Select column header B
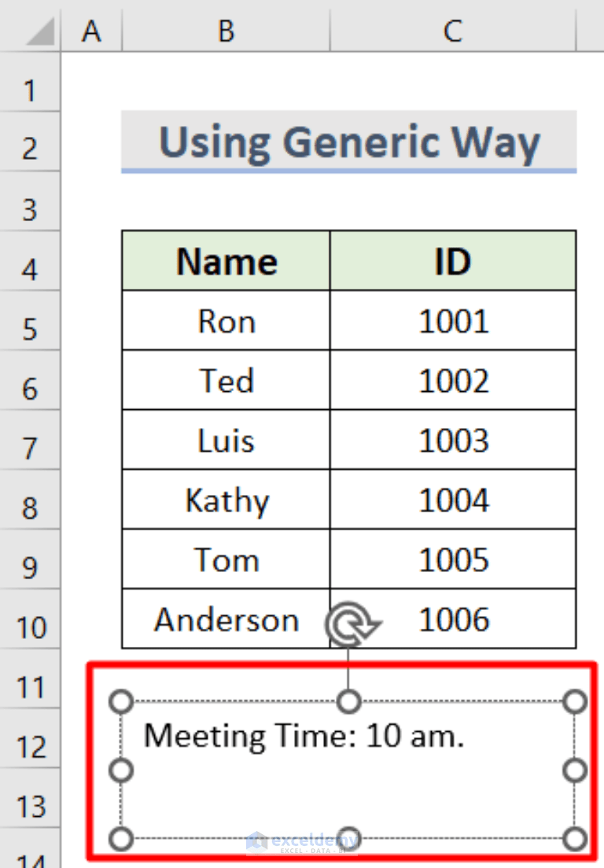Screen dimensions: 604x868 (225, 31)
